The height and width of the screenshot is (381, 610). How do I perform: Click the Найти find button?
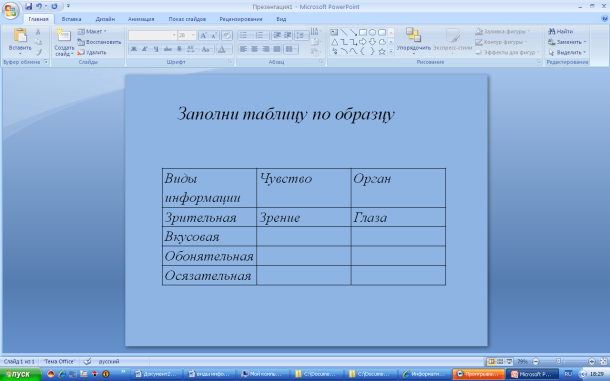click(x=561, y=31)
